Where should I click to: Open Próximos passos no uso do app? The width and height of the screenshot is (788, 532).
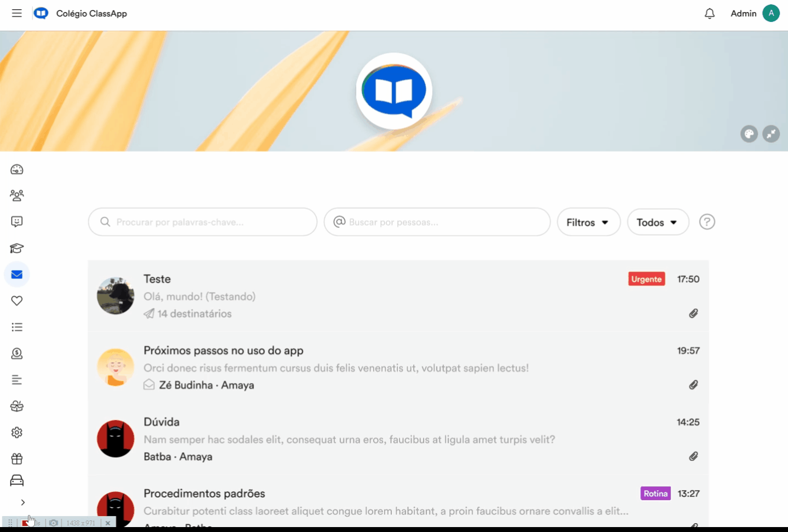pos(398,368)
